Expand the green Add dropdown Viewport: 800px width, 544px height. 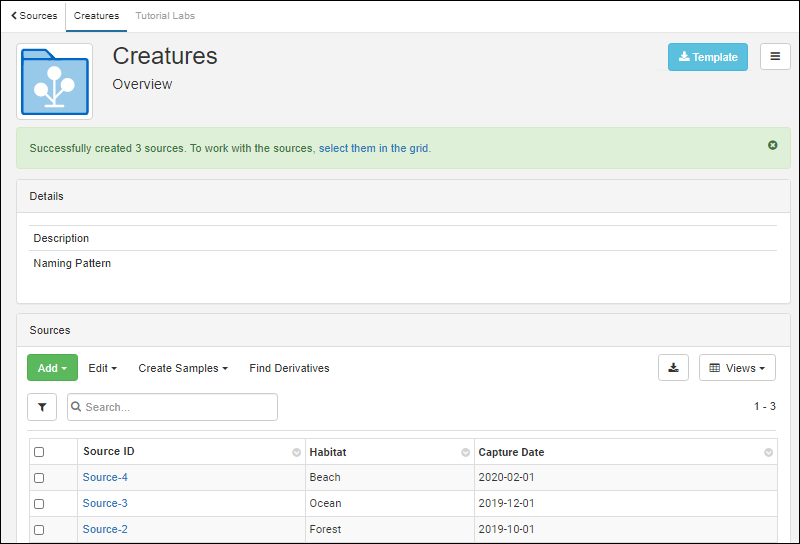(52, 368)
